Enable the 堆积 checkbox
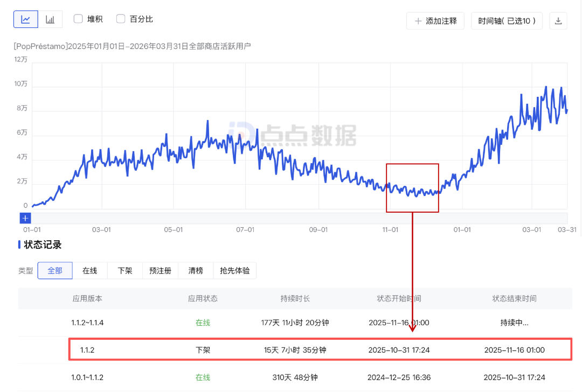 [x=78, y=19]
